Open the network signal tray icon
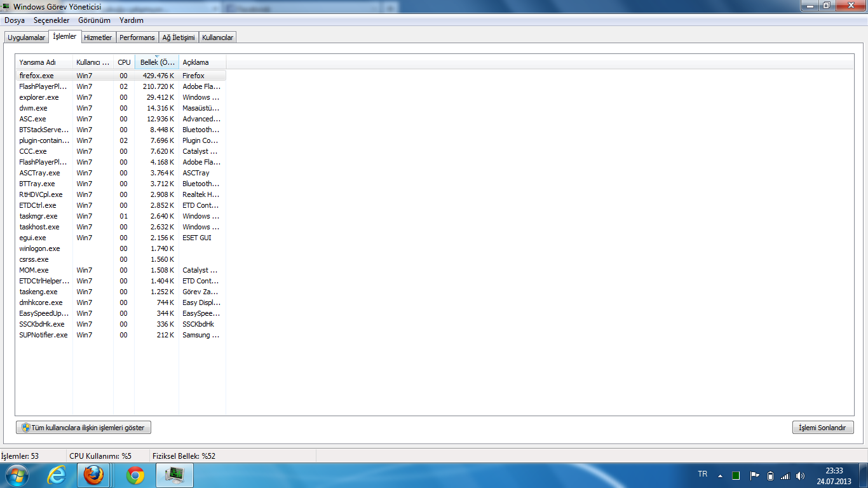868x488 pixels. [785, 475]
